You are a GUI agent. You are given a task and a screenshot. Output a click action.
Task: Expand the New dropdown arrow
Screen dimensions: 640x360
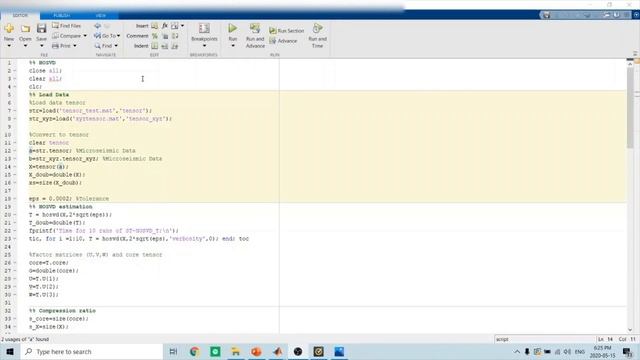click(9, 46)
